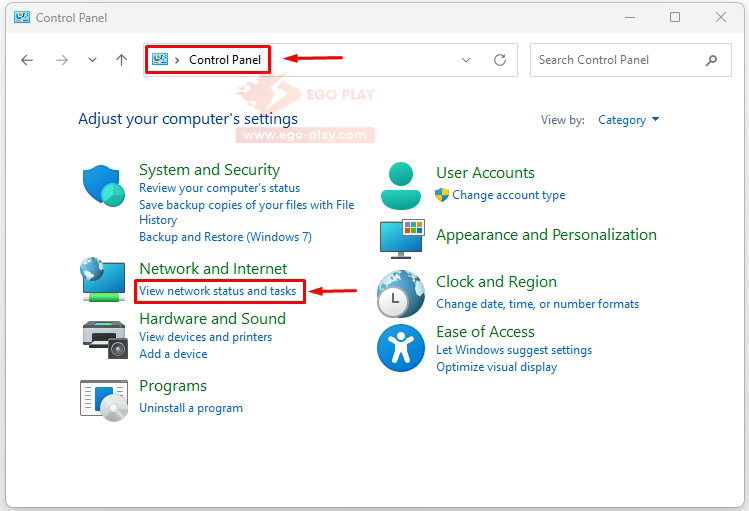Screen dimensions: 749x511
Task: Open the Network and Internet globe icon
Action: click(x=103, y=279)
